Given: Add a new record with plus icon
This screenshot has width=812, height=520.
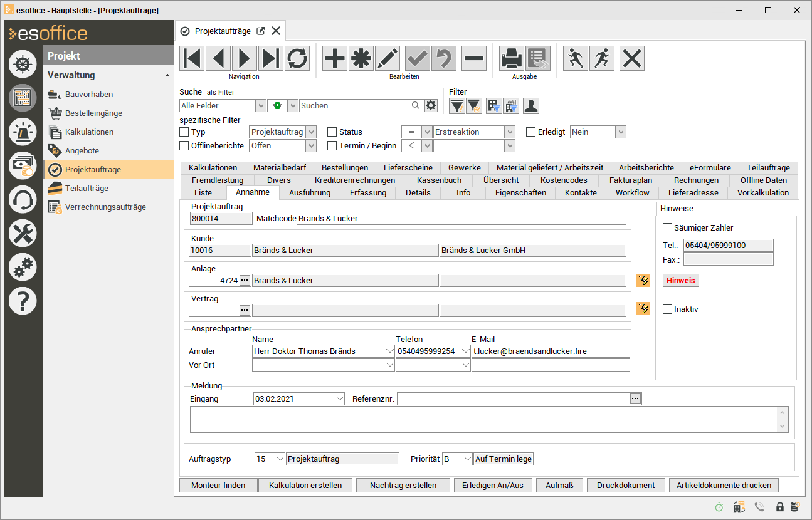Looking at the screenshot, I should point(335,58).
